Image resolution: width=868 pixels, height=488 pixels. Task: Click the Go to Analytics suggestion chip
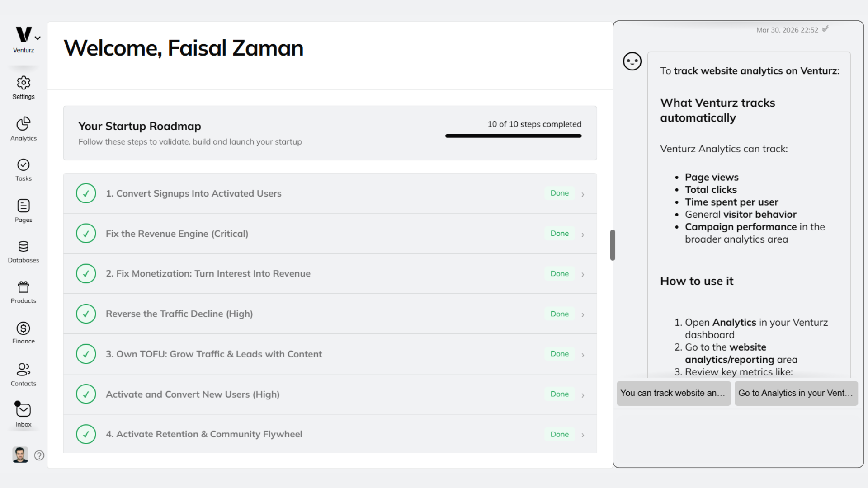796,393
